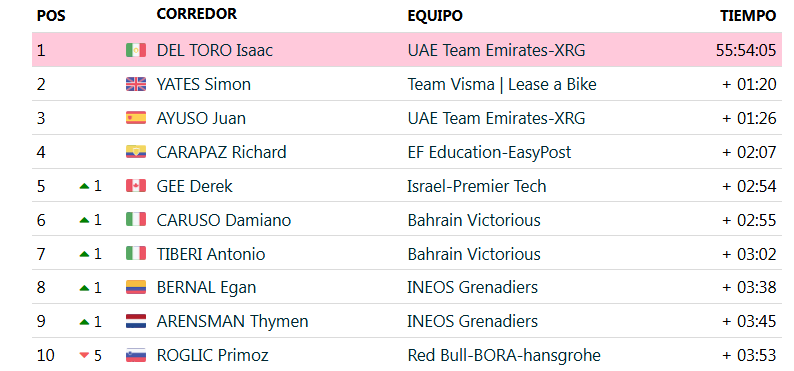
Task: Select EF Education-EasyPost team name
Action: click(489, 152)
